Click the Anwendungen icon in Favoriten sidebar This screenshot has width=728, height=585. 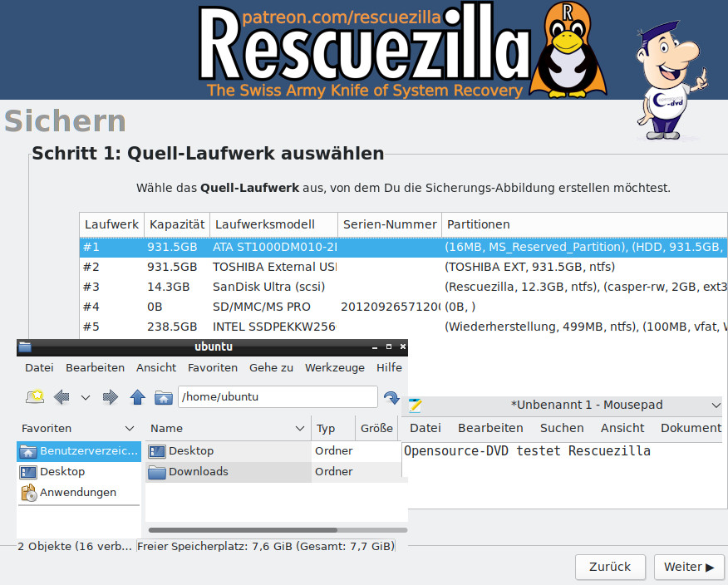pyautogui.click(x=27, y=493)
